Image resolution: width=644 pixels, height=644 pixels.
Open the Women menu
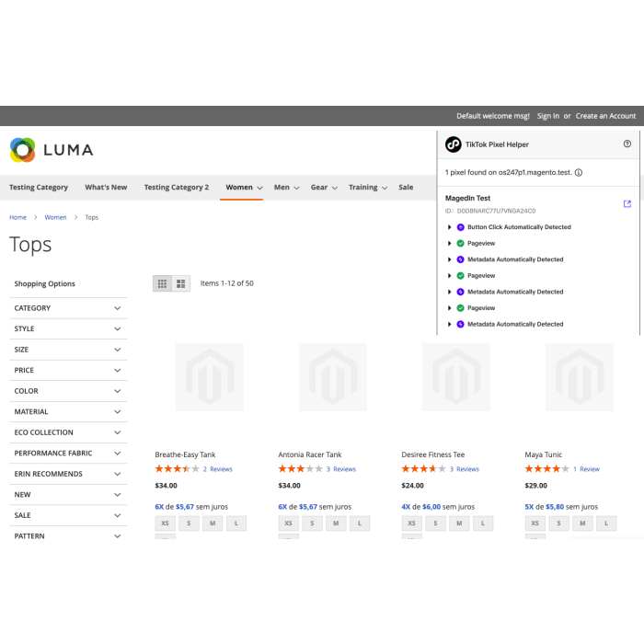pyautogui.click(x=244, y=188)
